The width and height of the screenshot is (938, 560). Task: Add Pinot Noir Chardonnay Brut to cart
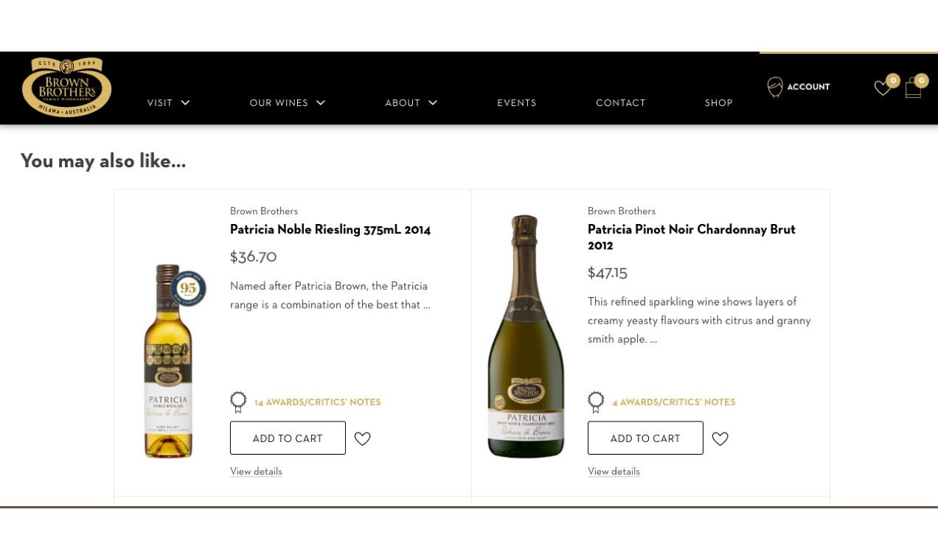pos(645,438)
